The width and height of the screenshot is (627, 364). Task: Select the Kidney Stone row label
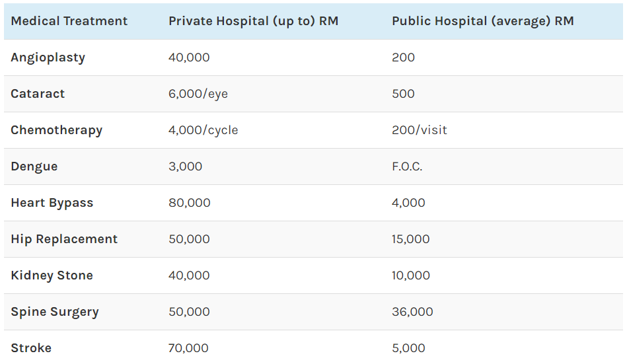52,275
